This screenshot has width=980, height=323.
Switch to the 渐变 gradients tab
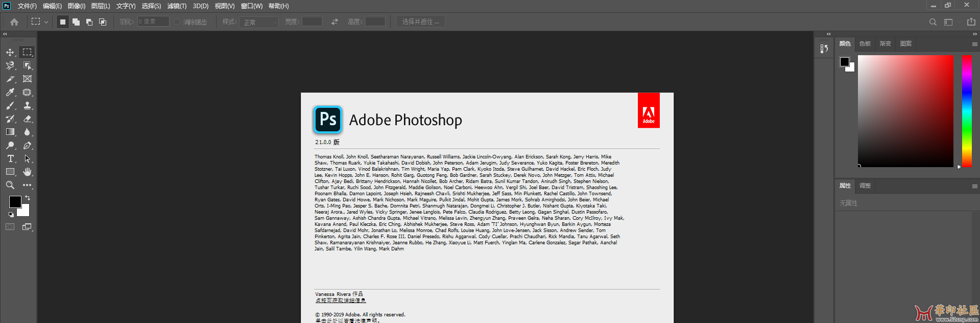[x=886, y=44]
